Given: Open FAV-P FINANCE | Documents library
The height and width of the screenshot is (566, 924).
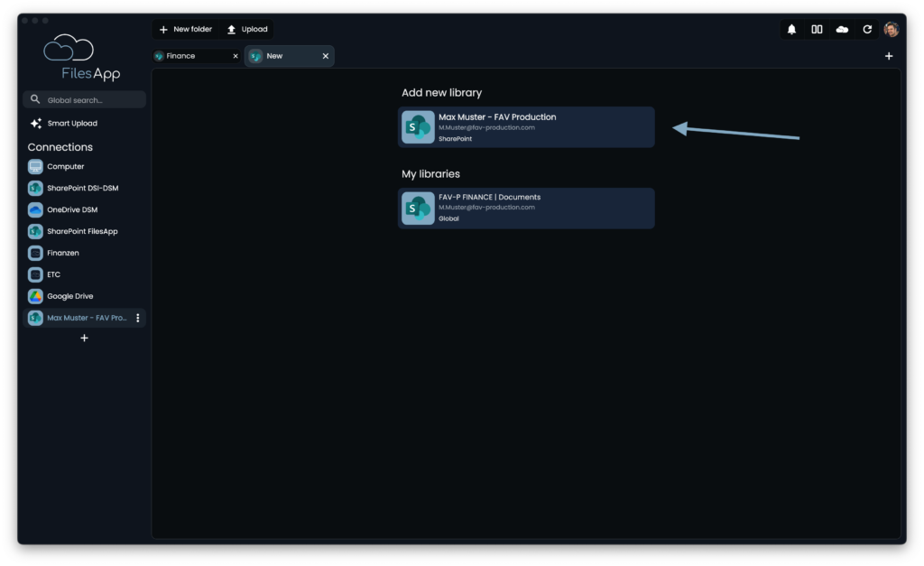Looking at the screenshot, I should click(526, 209).
